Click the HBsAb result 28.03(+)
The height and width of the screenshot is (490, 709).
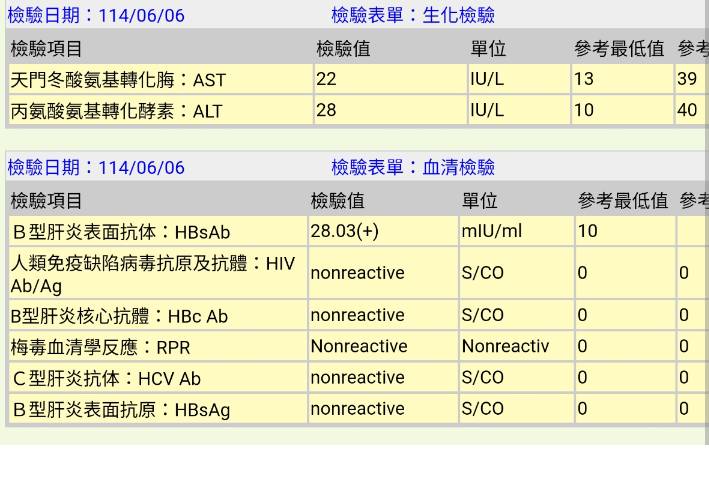(x=344, y=231)
